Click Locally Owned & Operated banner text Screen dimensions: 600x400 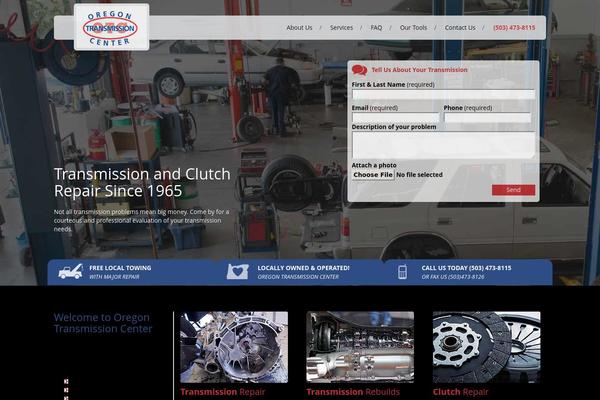point(303,268)
